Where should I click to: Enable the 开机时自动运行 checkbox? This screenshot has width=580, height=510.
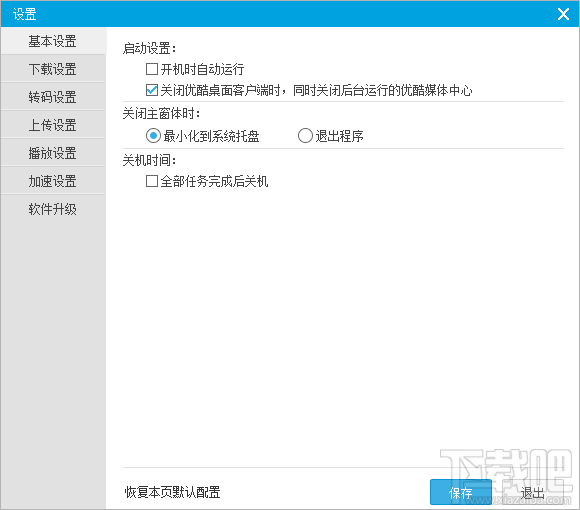click(x=152, y=69)
